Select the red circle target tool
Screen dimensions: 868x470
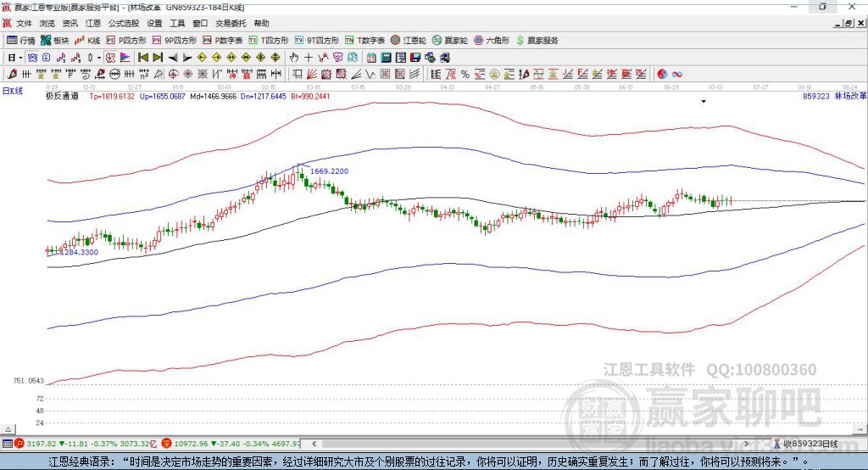click(x=173, y=74)
